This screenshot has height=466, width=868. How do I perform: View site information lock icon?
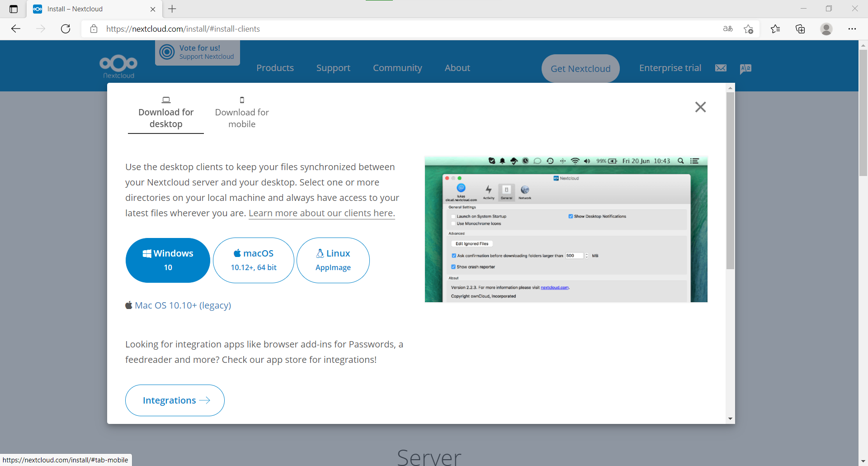tap(94, 29)
